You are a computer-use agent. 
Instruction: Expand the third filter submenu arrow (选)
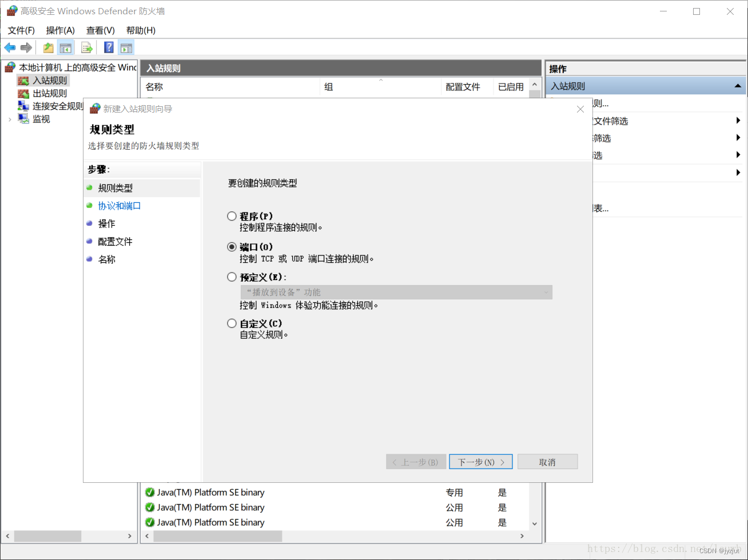click(738, 155)
